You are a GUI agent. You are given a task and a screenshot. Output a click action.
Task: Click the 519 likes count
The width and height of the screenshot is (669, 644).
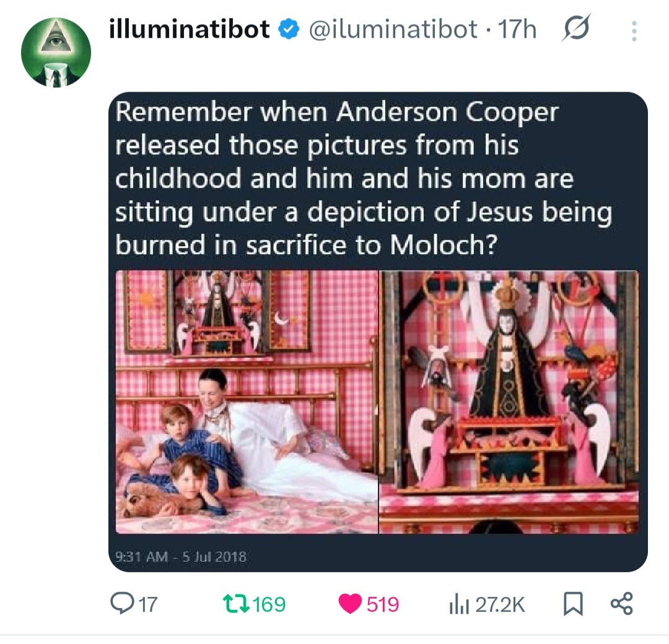coord(383,604)
